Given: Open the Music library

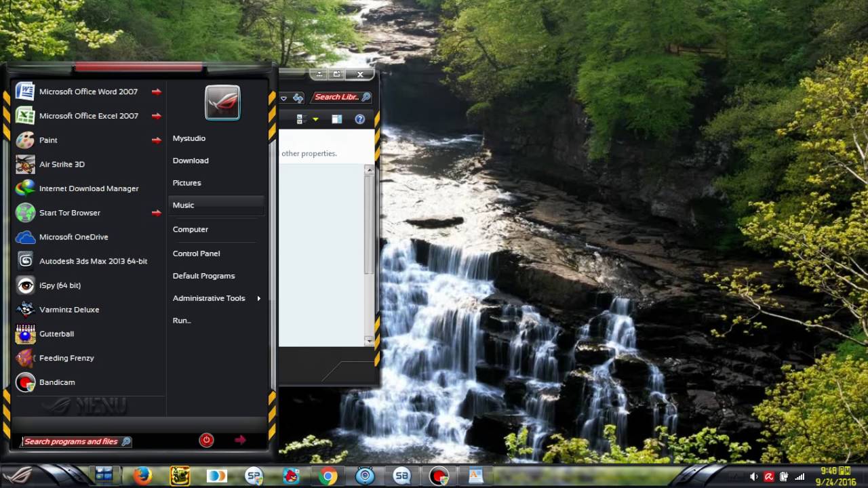Looking at the screenshot, I should point(216,205).
